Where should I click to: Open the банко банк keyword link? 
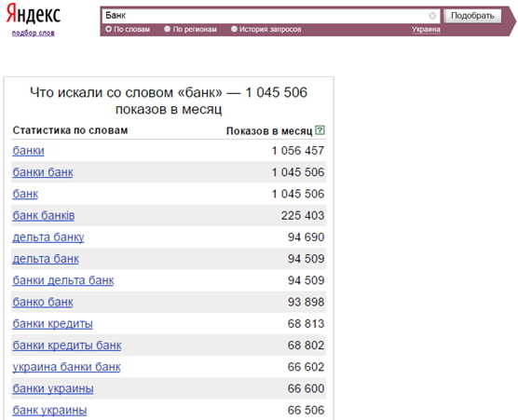click(43, 302)
